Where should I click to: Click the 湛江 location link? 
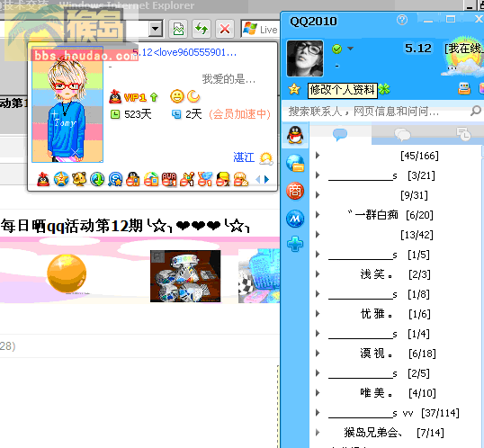[244, 157]
